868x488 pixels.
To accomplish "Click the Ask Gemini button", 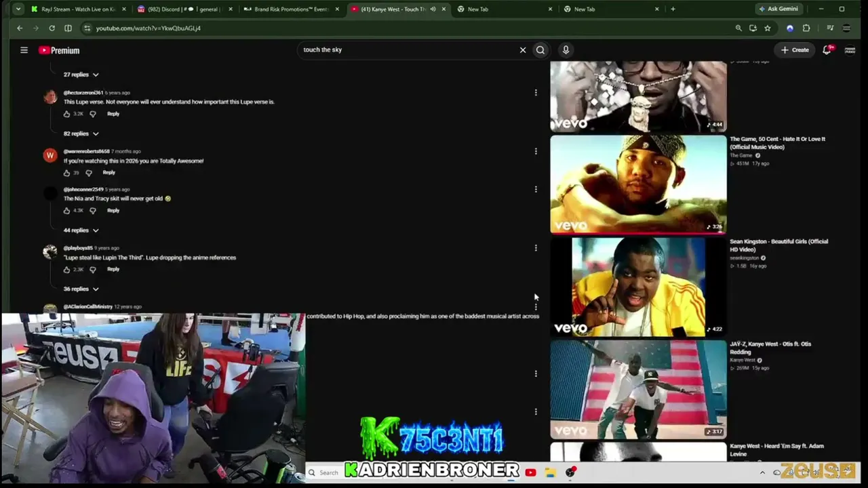I will click(778, 9).
